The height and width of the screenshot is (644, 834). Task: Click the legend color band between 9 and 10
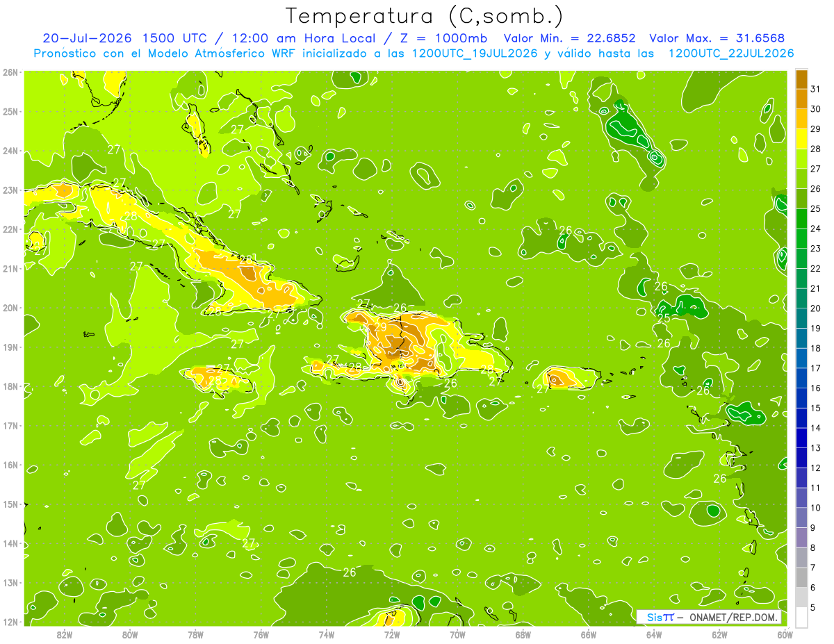click(801, 518)
